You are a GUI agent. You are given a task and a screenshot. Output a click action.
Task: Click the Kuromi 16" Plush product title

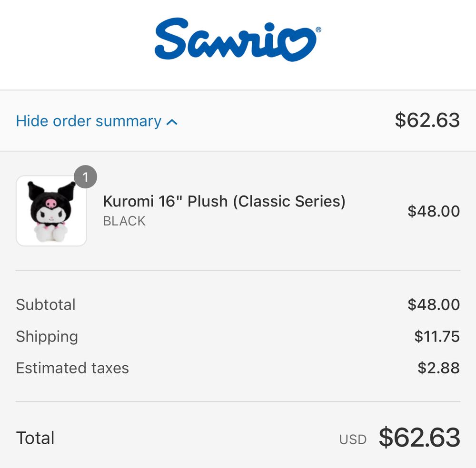point(224,201)
